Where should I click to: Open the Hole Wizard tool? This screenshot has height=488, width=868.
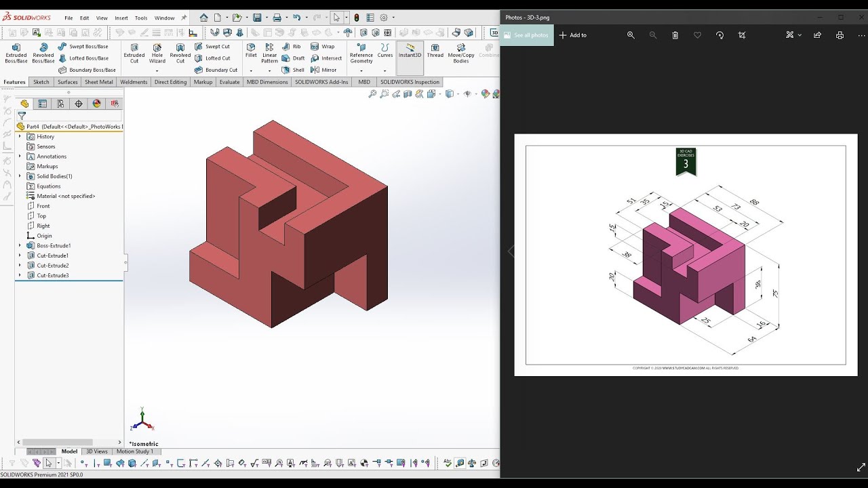pos(157,54)
